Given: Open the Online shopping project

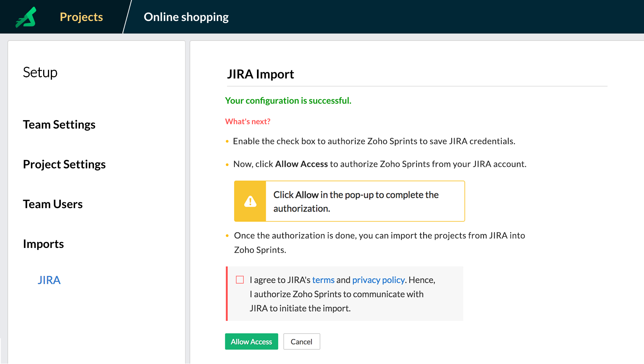Looking at the screenshot, I should (x=186, y=17).
